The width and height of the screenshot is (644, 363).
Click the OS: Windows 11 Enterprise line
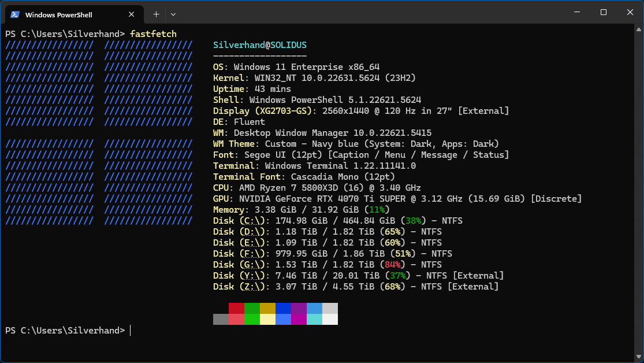pos(296,67)
